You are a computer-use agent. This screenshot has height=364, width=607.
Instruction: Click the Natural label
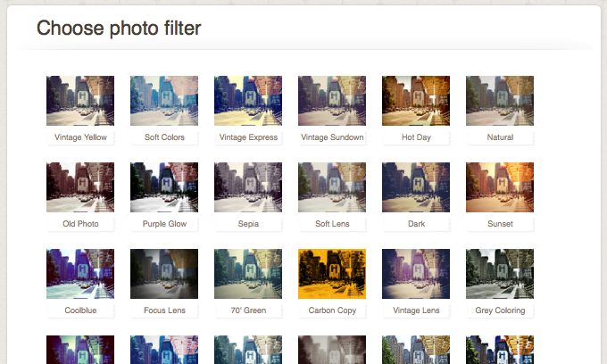(500, 137)
